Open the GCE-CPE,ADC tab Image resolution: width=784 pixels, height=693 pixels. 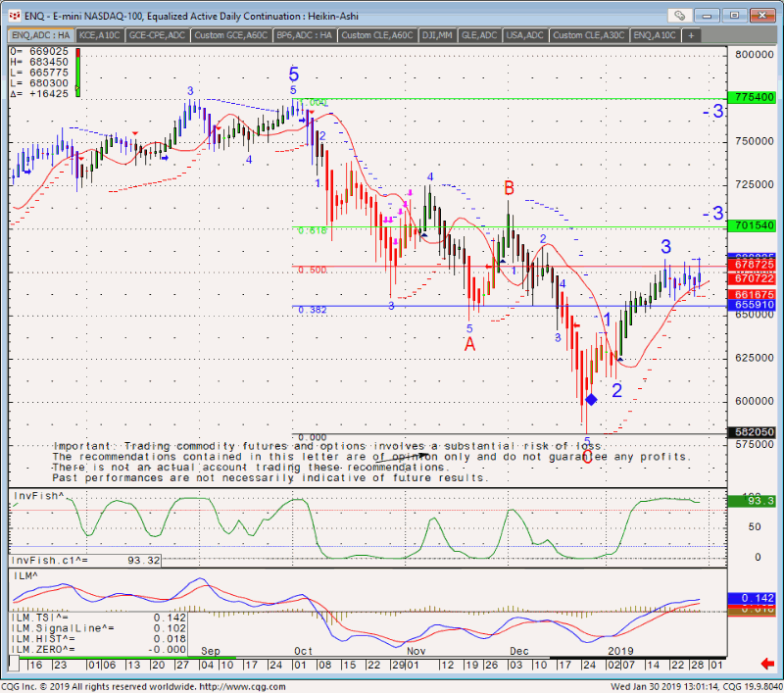click(x=157, y=35)
